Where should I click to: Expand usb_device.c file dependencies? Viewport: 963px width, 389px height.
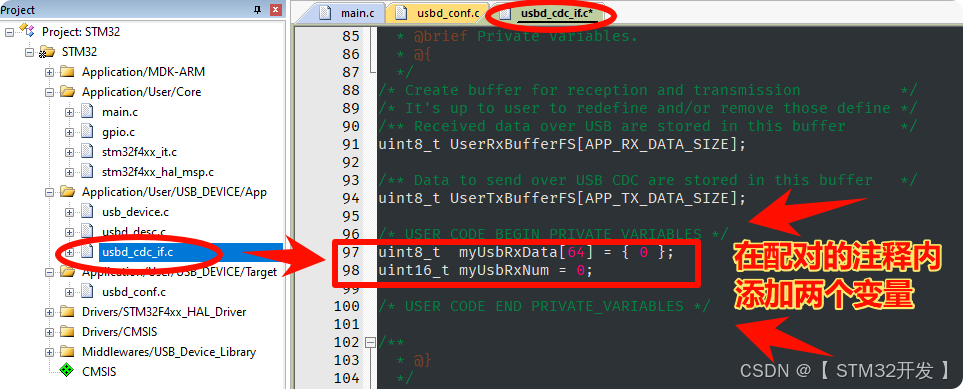tap(69, 212)
